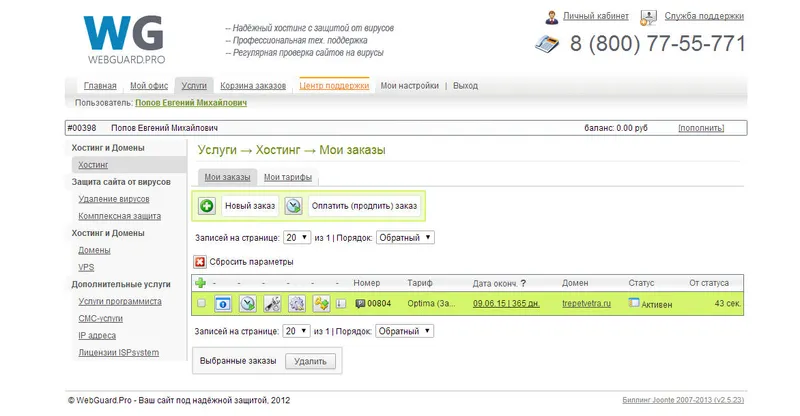The image size is (800, 416).
Task: Click the comment icon next to number 00804
Action: (360, 304)
